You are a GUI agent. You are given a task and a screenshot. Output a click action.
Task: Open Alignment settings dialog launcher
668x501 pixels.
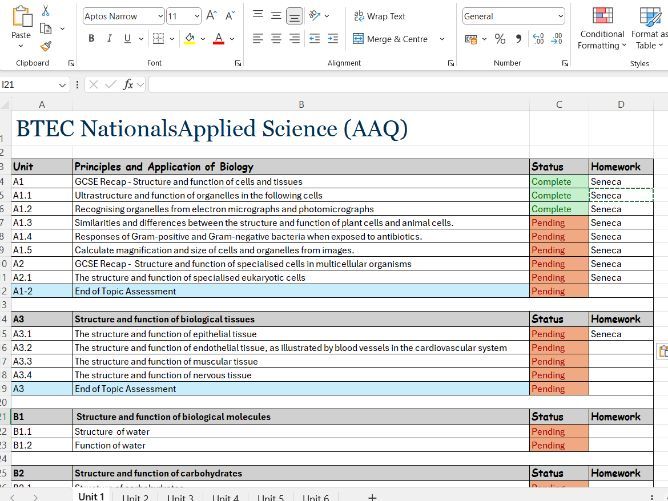(x=451, y=63)
